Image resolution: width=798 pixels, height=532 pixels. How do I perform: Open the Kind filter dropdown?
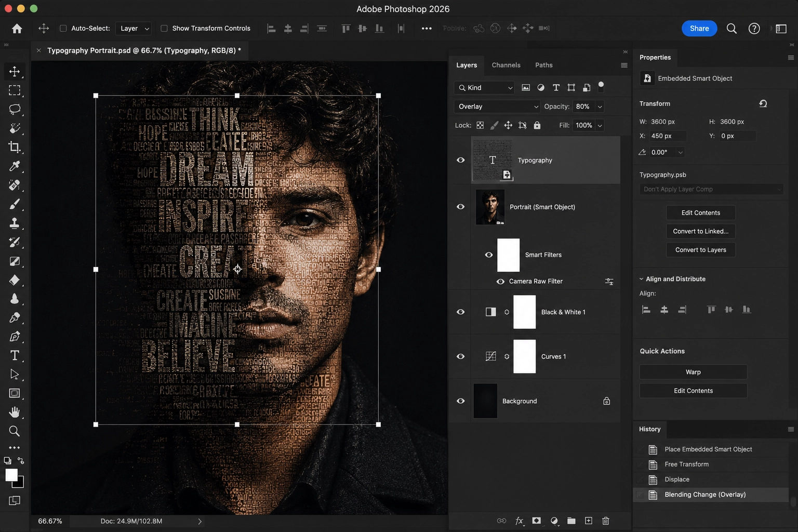(484, 88)
